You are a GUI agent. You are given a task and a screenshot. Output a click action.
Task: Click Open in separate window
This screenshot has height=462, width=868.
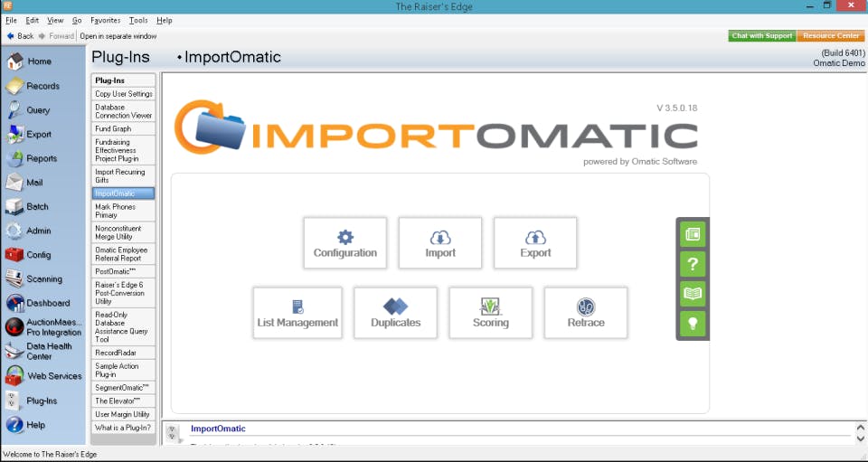118,36
